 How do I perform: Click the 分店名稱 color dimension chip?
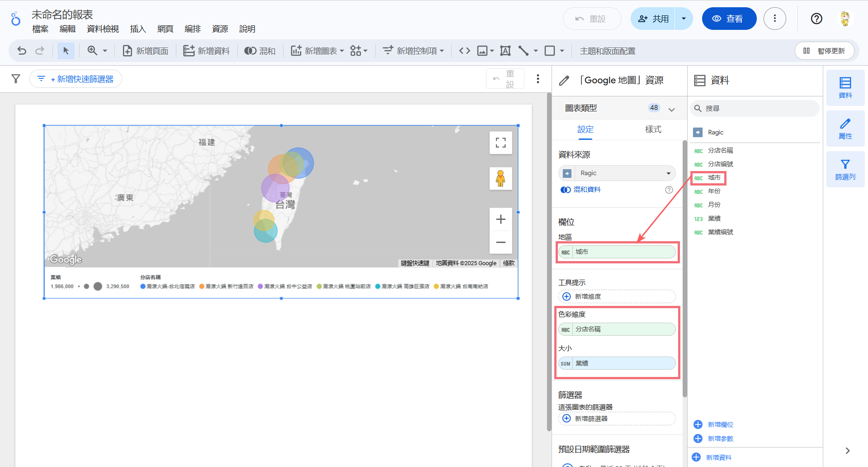[617, 329]
